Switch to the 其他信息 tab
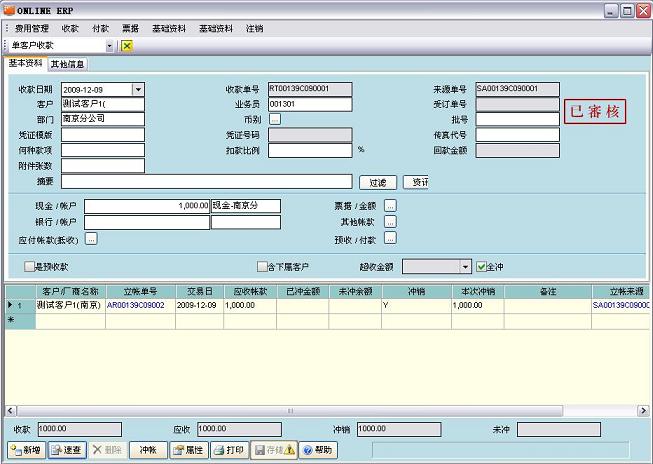Screen dimensions: 653x464 pos(67,63)
